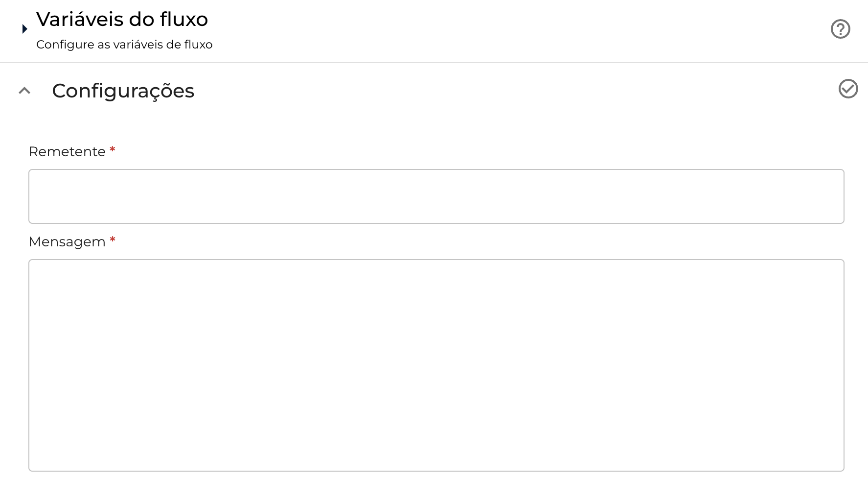
Task: Click the word fluxo in the panel title
Action: [184, 20]
